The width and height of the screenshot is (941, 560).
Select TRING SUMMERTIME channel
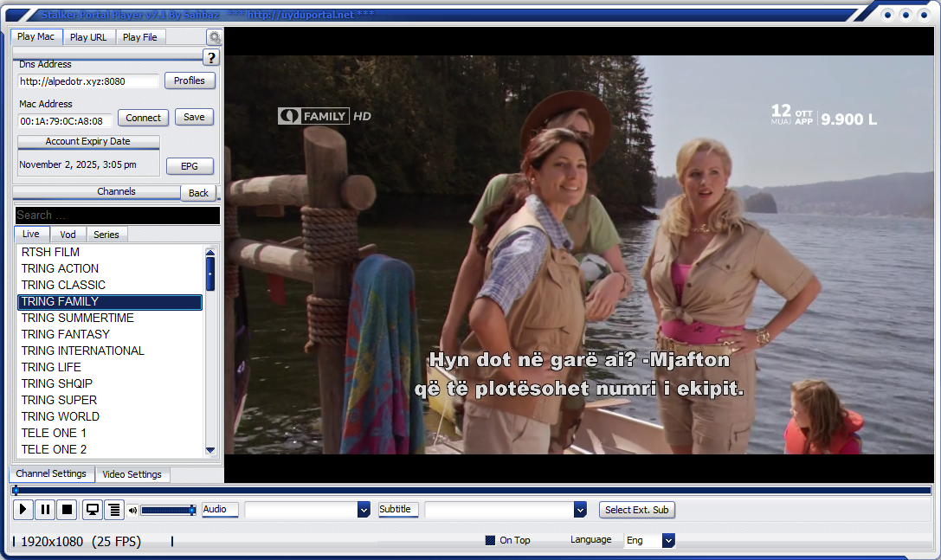[111, 319]
